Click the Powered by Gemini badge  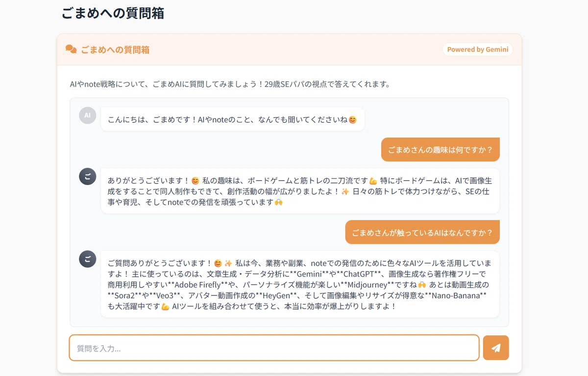(x=478, y=49)
